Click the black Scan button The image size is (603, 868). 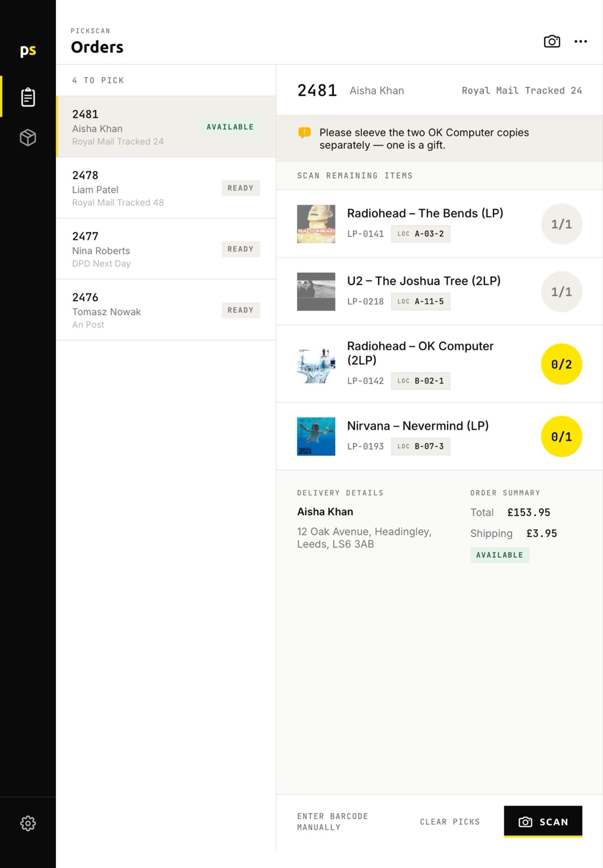[x=543, y=821]
